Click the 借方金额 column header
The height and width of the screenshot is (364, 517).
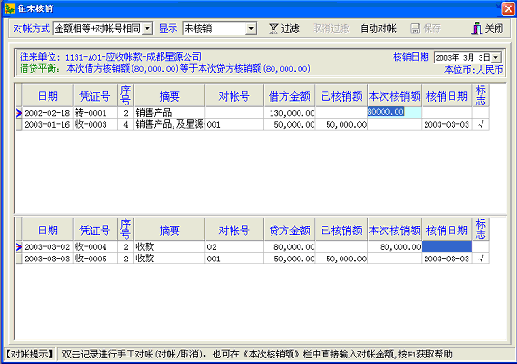click(289, 96)
